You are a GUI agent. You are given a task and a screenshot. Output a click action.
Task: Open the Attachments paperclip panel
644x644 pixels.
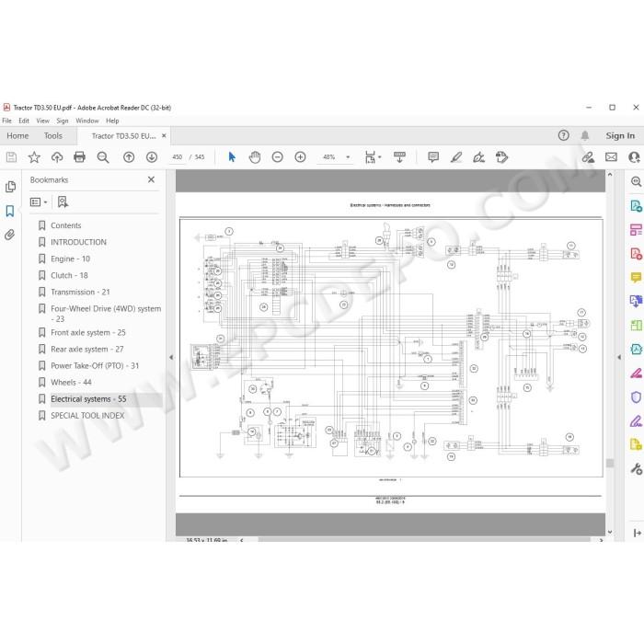coord(10,235)
